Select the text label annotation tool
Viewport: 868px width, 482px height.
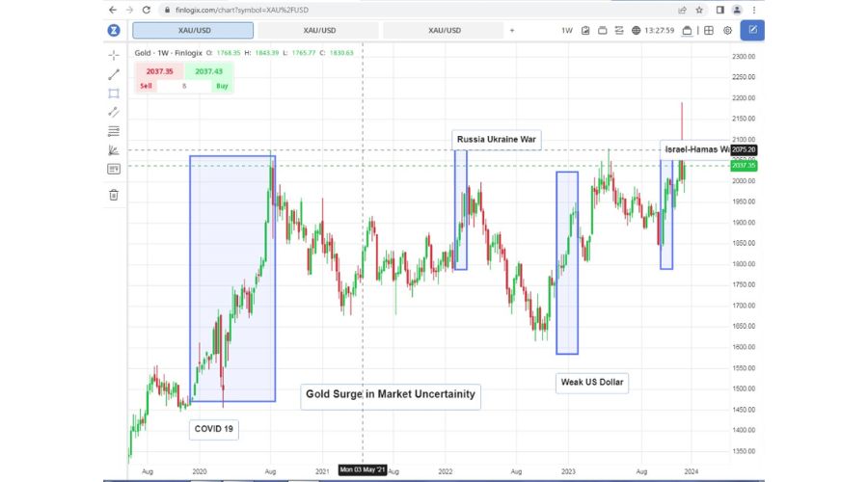113,169
